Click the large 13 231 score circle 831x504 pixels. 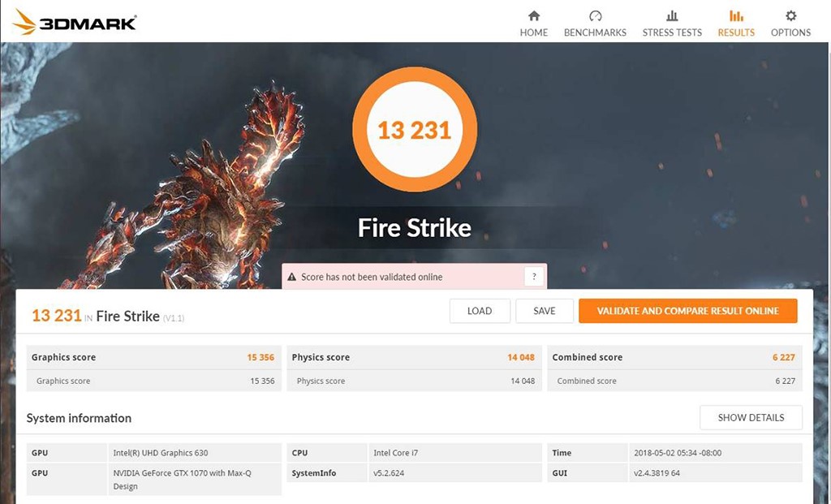pos(415,130)
